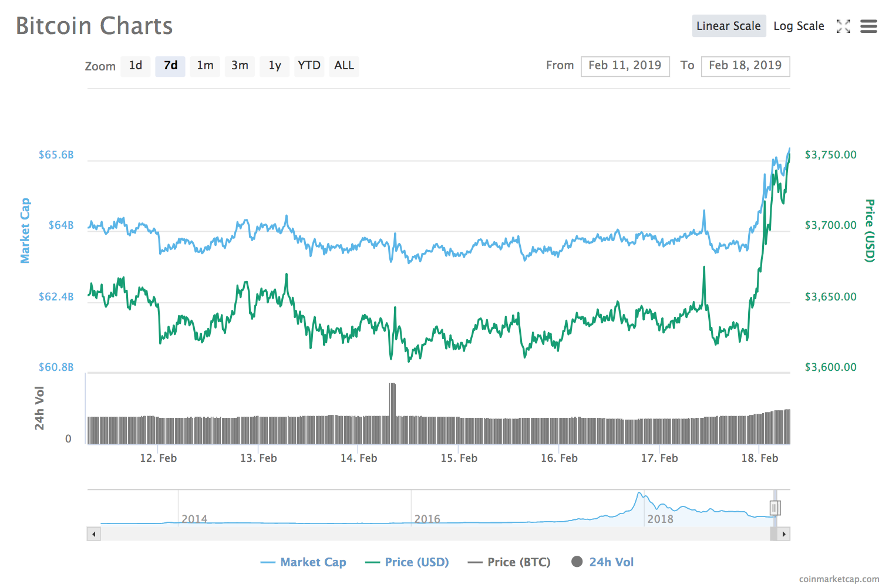Click the 1m zoom button
889x588 pixels.
[x=205, y=66]
